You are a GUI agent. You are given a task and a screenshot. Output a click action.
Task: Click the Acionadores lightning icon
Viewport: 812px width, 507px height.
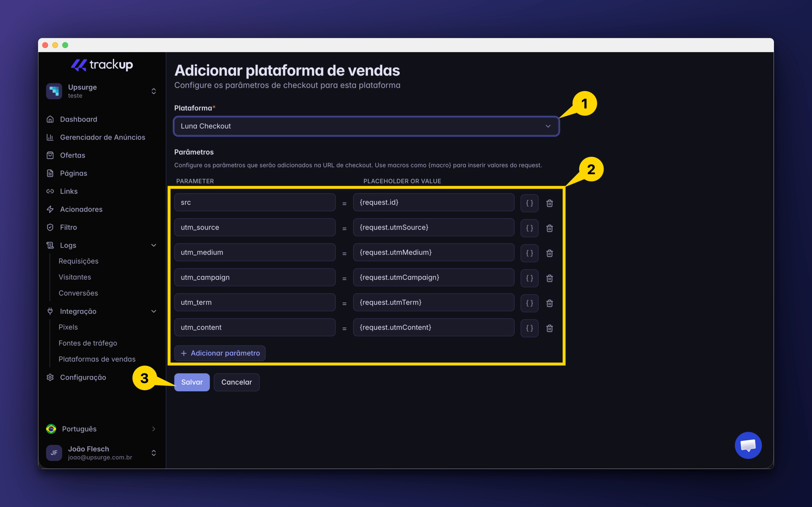coord(50,209)
